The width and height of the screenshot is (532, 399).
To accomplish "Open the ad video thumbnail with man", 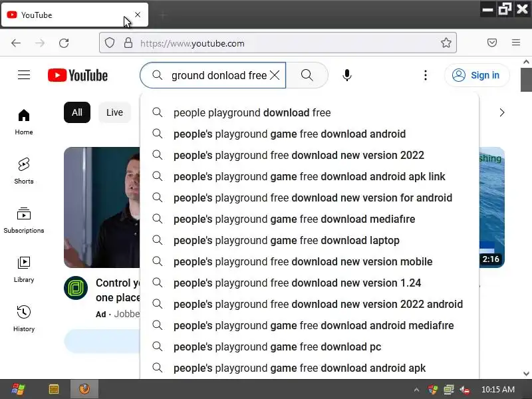I will (102, 207).
